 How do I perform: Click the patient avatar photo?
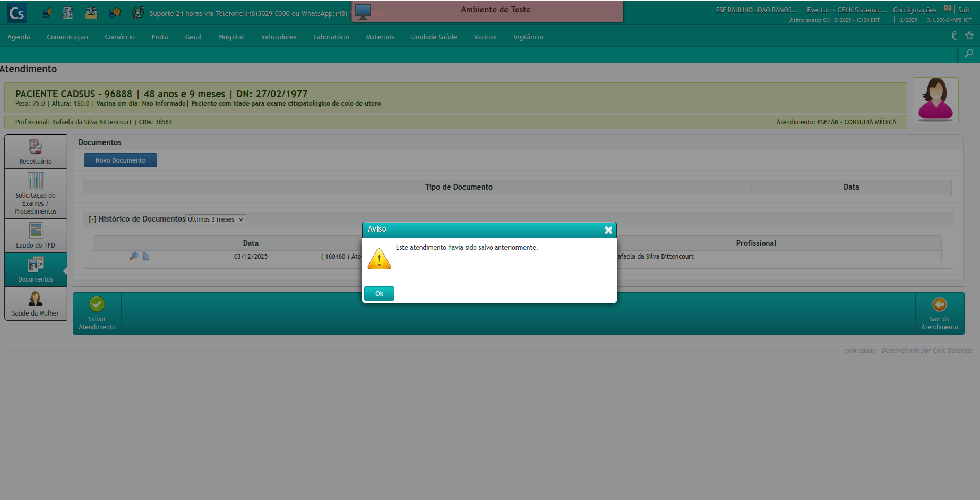coord(935,100)
